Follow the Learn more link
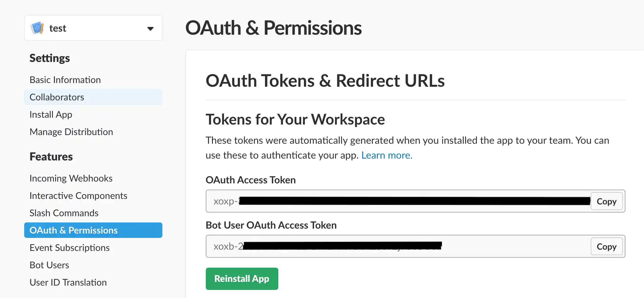The width and height of the screenshot is (644, 298). coord(387,155)
